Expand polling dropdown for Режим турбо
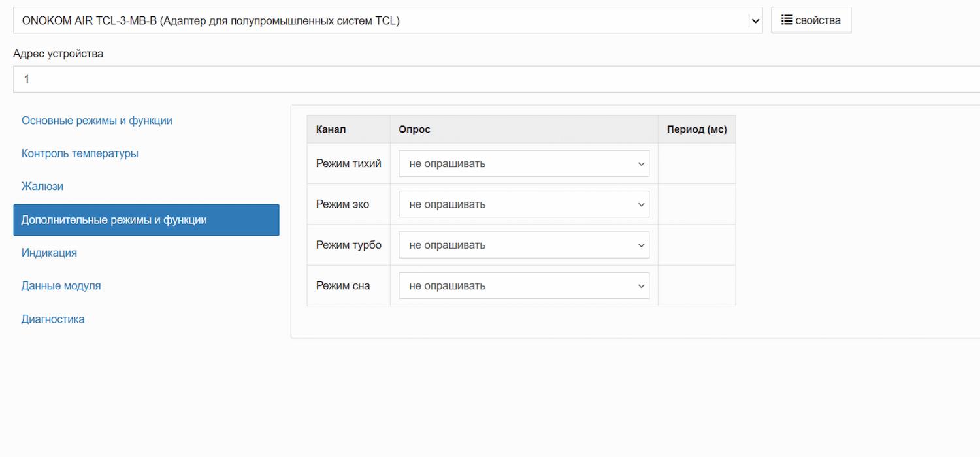 click(524, 245)
